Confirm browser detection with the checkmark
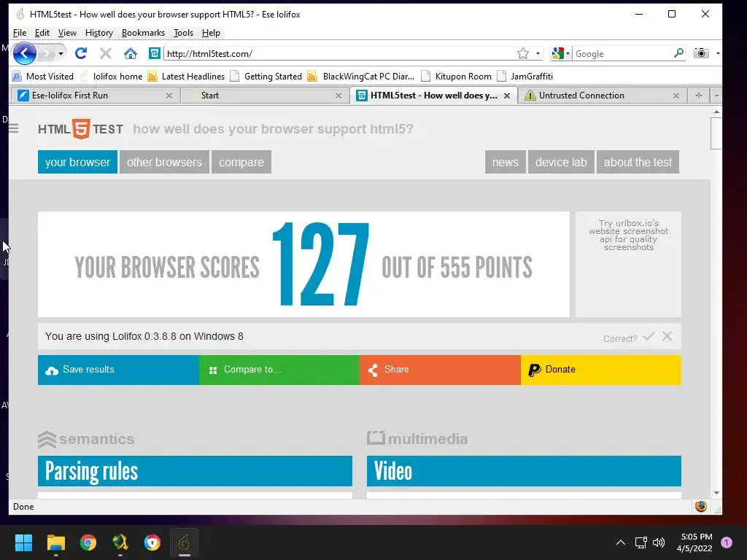747x560 pixels. tap(649, 336)
